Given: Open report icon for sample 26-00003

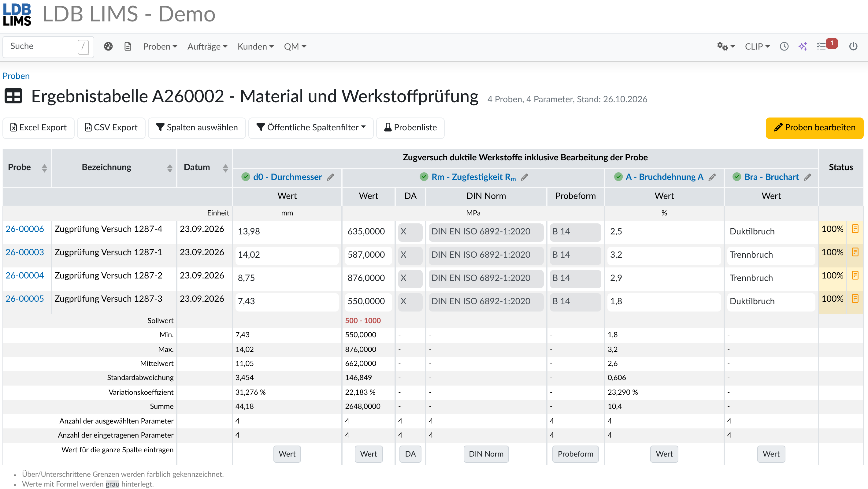Looking at the screenshot, I should tap(855, 252).
